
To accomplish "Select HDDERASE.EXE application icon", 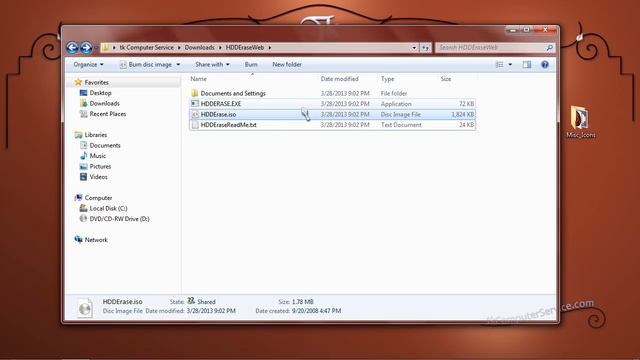I will (195, 104).
